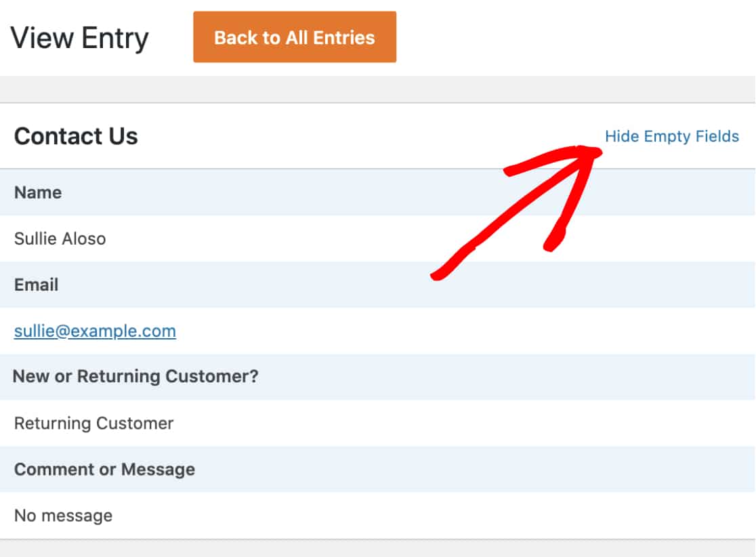Select the Returning Customer answer text
Viewport: 756px width, 557px height.
pyautogui.click(x=93, y=424)
